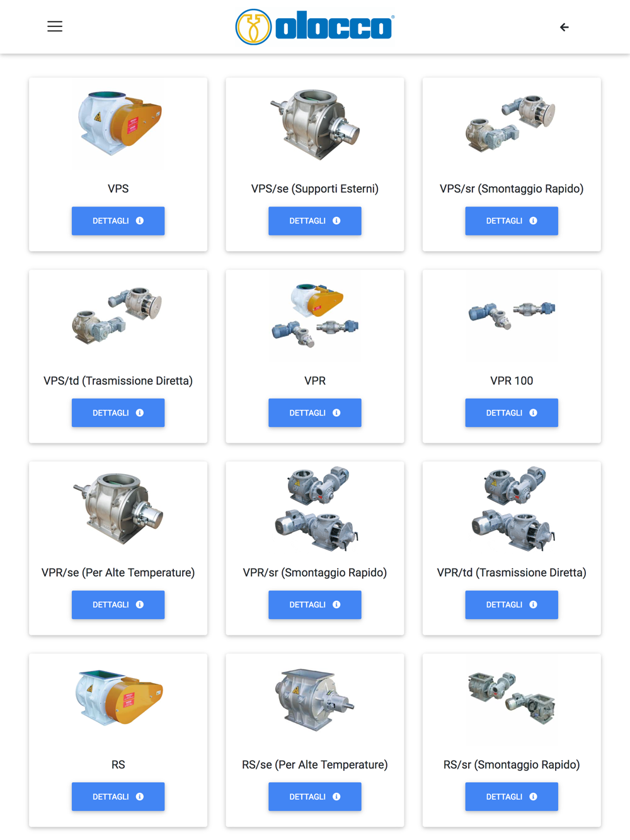The width and height of the screenshot is (630, 840).
Task: Go back using the arrow icon
Action: pos(564,27)
